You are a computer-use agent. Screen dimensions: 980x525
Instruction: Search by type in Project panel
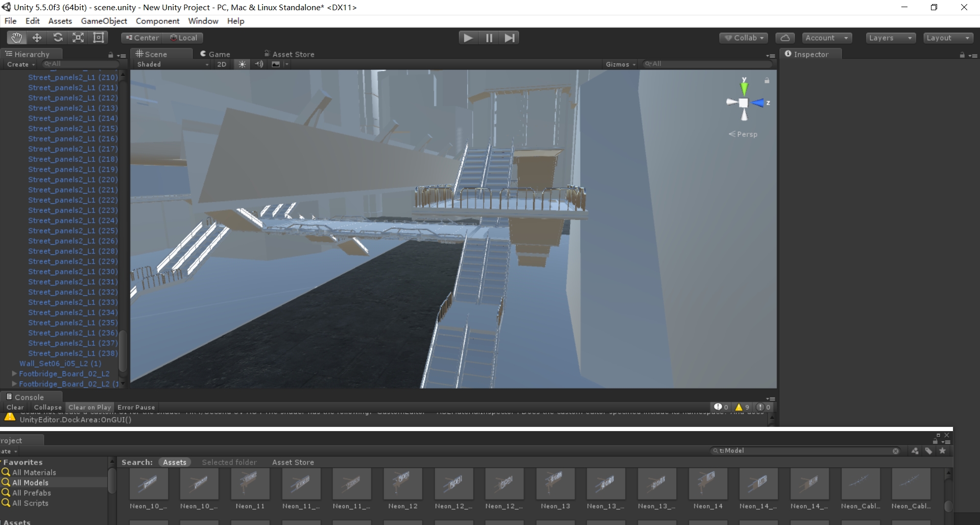pyautogui.click(x=915, y=451)
